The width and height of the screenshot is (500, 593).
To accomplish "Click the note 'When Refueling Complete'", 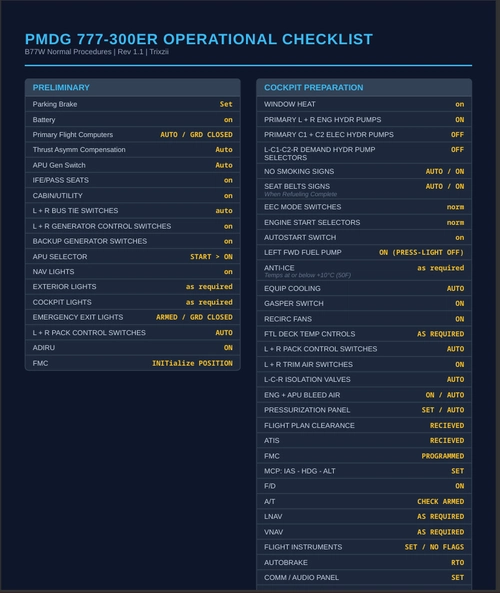I will (x=300, y=194).
